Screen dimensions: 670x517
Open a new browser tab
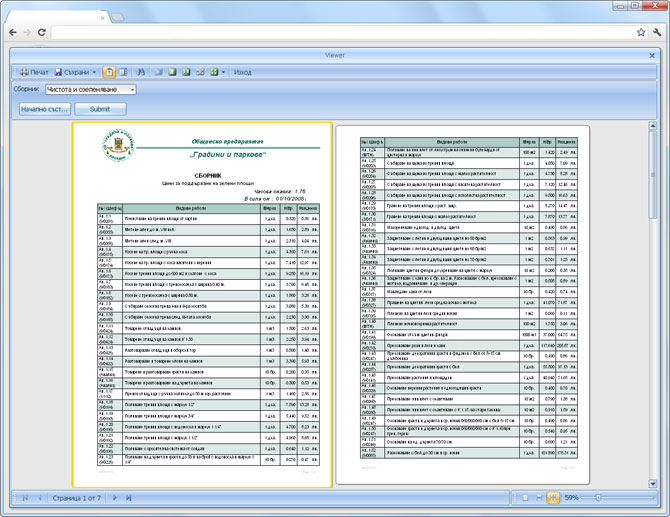[x=118, y=17]
